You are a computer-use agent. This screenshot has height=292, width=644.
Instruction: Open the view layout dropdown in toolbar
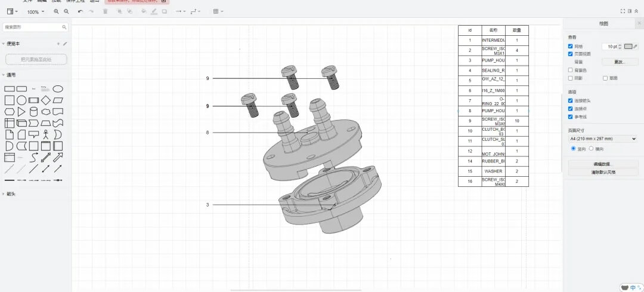13,11
